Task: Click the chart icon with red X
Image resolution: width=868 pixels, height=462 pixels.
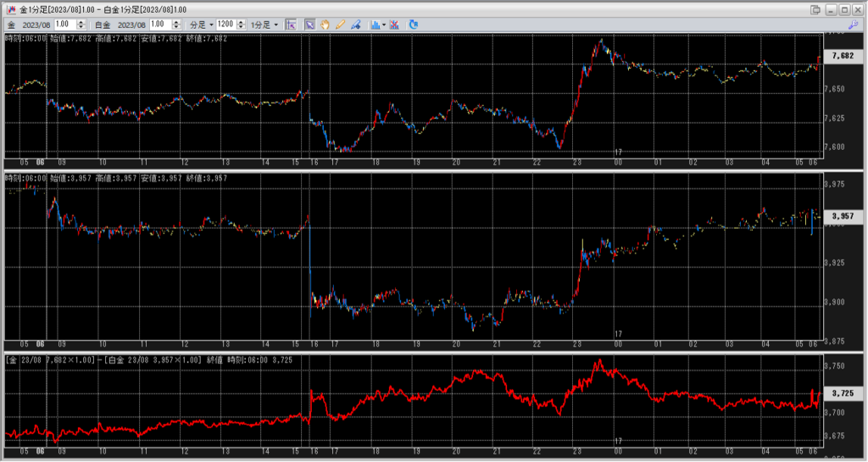Action: (394, 25)
